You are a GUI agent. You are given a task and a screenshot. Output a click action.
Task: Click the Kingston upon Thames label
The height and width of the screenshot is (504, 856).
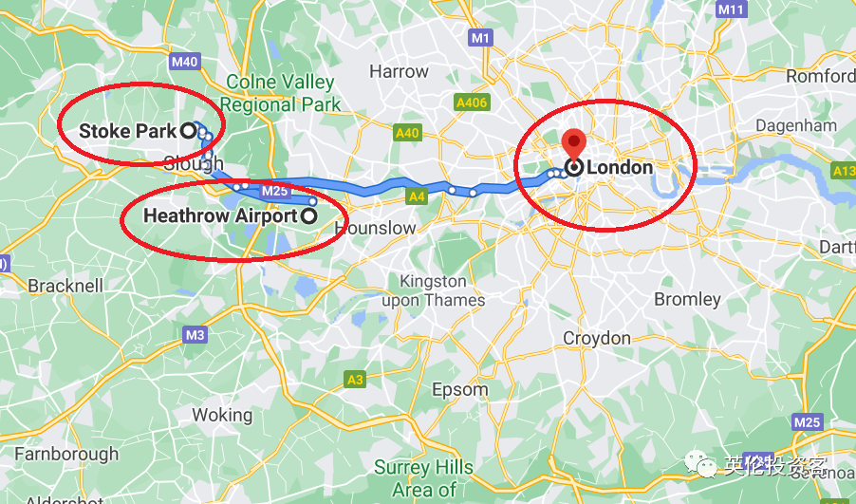coord(434,290)
